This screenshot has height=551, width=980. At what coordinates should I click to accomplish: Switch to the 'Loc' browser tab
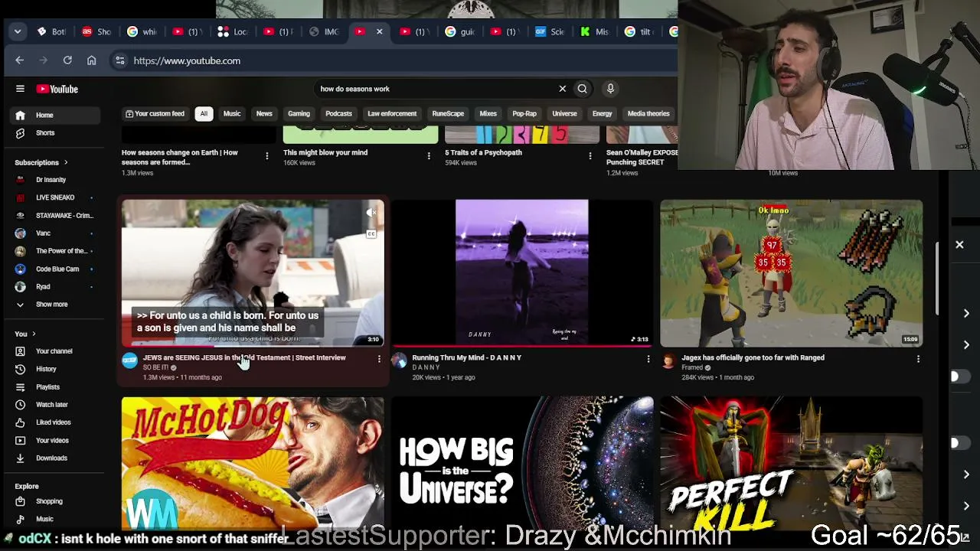pyautogui.click(x=233, y=31)
